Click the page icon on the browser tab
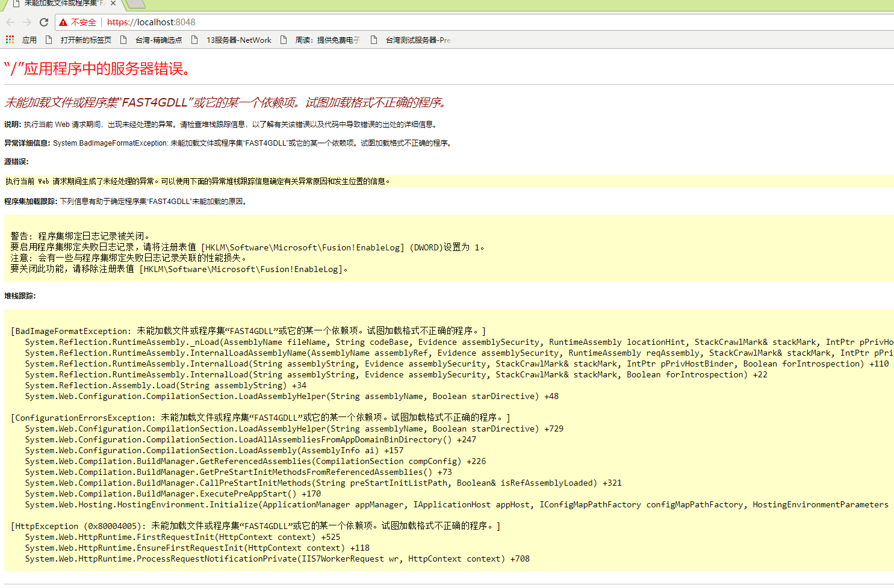The image size is (894, 588). point(17,3)
